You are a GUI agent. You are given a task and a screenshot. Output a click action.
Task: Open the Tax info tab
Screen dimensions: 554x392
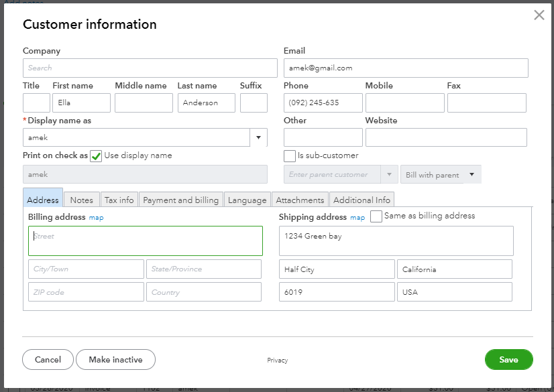[x=119, y=200]
